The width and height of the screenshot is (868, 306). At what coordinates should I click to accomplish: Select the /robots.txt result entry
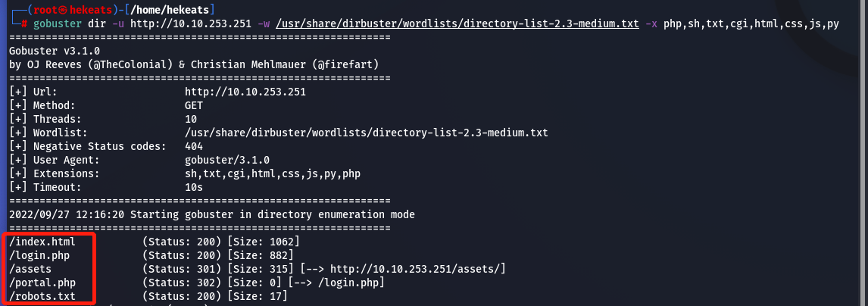42,296
